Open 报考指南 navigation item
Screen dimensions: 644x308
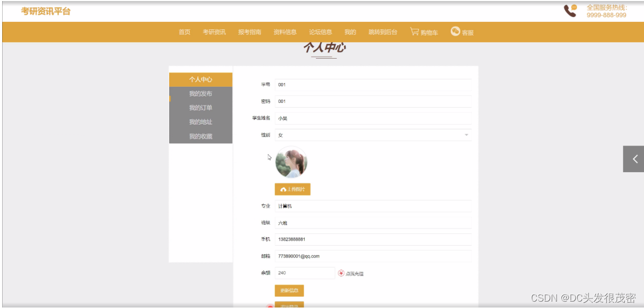[250, 32]
